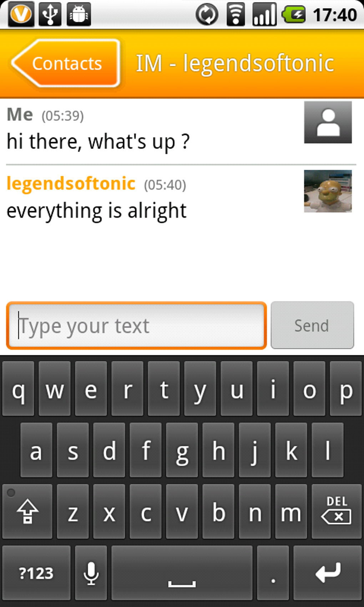Tap the sync status icon

click(207, 15)
